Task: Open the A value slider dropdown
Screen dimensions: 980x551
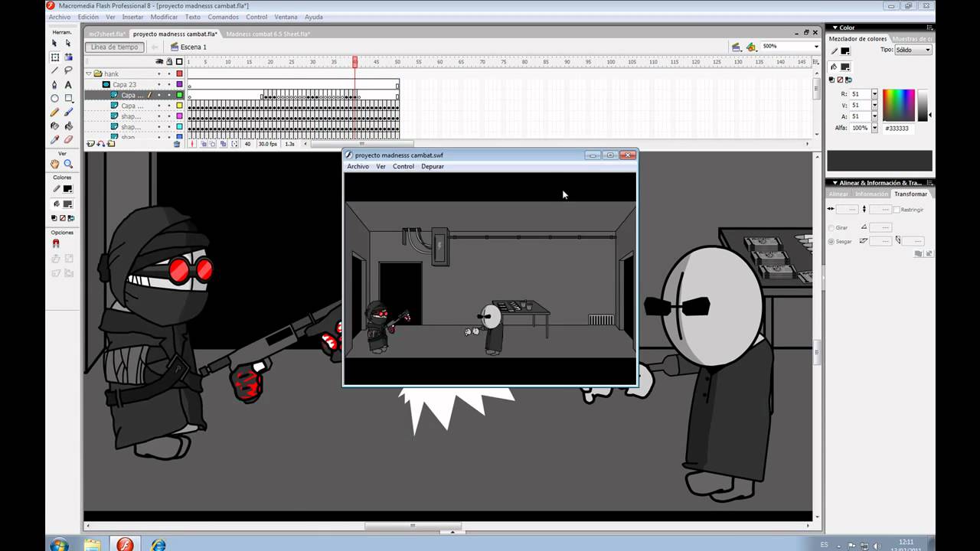Action: pos(874,116)
